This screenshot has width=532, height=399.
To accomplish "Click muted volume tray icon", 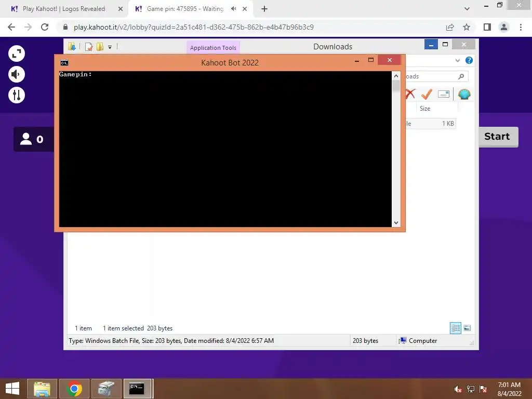I will pyautogui.click(x=458, y=389).
